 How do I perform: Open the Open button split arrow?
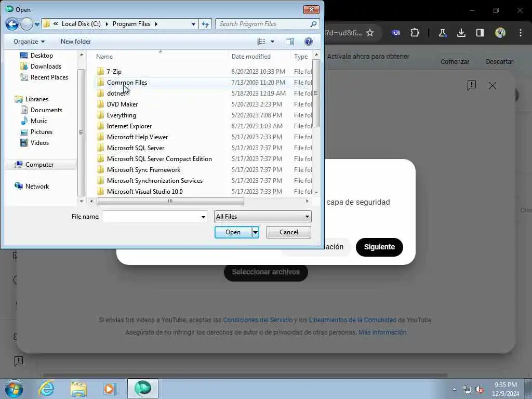tap(256, 232)
